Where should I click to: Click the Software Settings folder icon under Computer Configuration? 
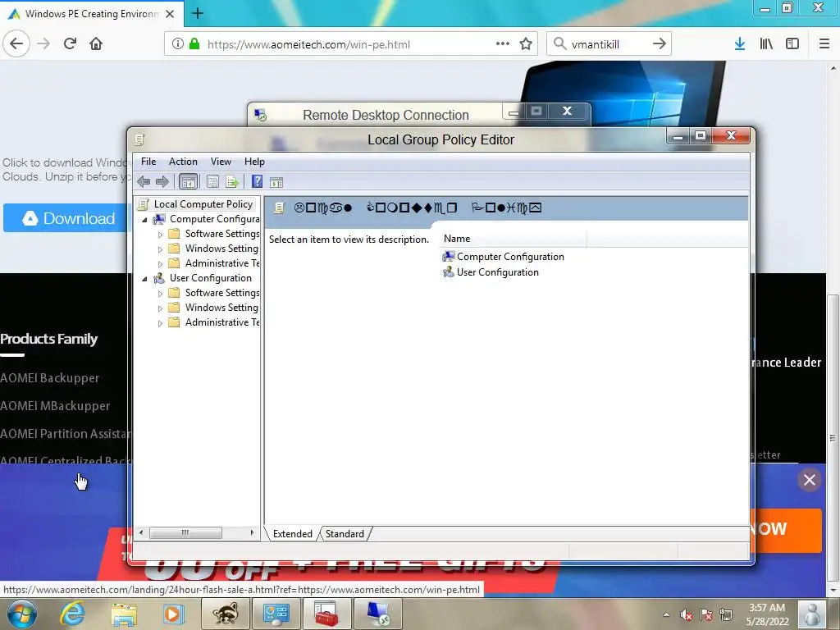pyautogui.click(x=174, y=234)
